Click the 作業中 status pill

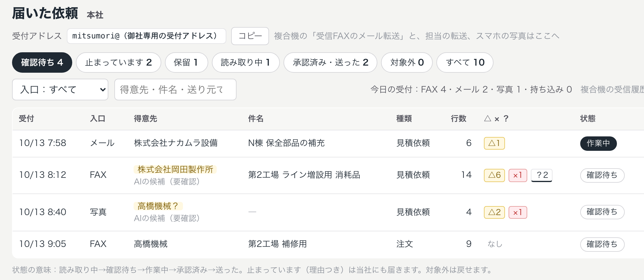pyautogui.click(x=599, y=143)
